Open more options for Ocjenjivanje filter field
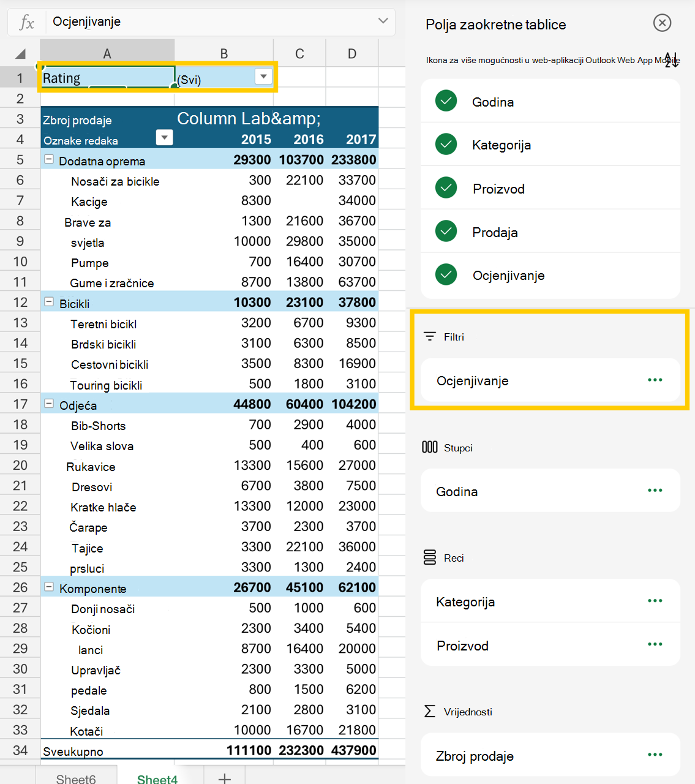This screenshot has height=784, width=695. click(655, 380)
